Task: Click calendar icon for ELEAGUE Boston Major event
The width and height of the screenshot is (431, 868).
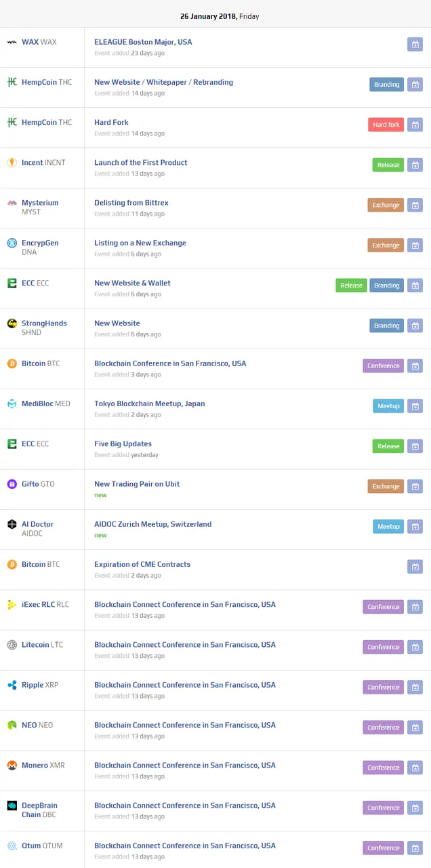Action: [x=415, y=44]
